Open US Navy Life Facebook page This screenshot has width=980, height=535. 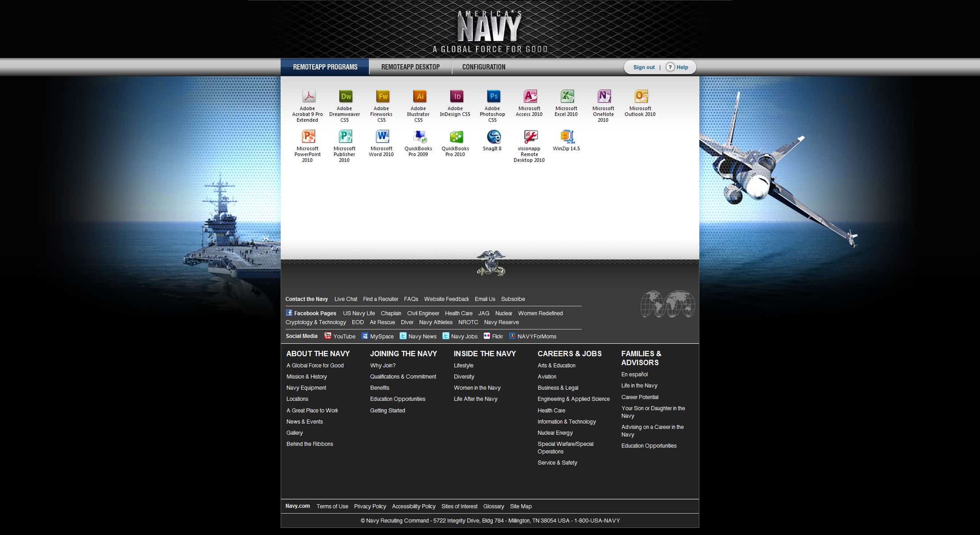[359, 313]
